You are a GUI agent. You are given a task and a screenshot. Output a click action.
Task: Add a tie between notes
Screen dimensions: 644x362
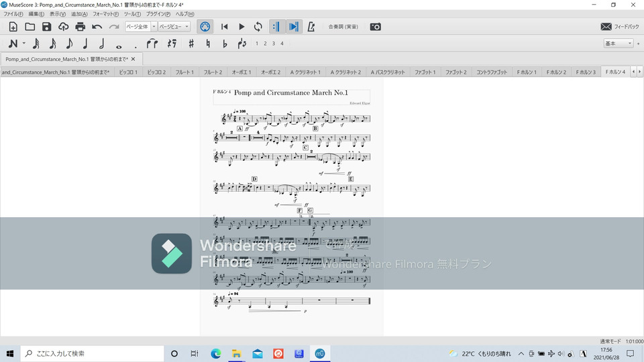point(152,44)
